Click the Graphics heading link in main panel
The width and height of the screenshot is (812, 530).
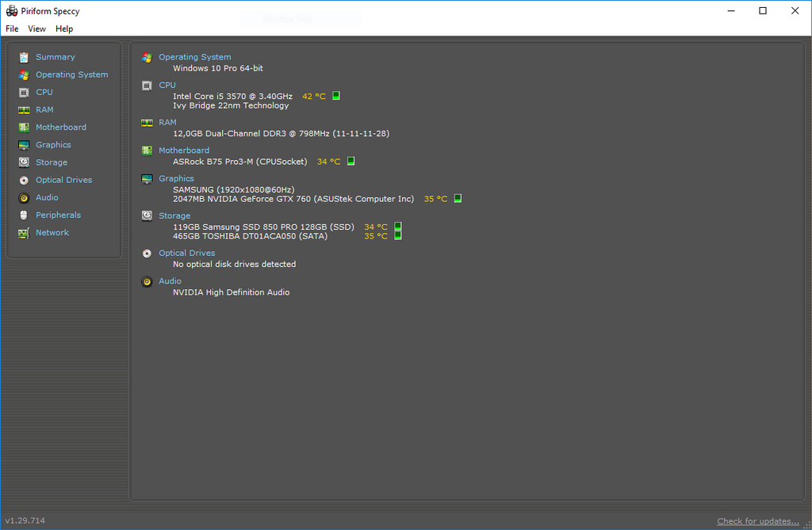tap(176, 178)
